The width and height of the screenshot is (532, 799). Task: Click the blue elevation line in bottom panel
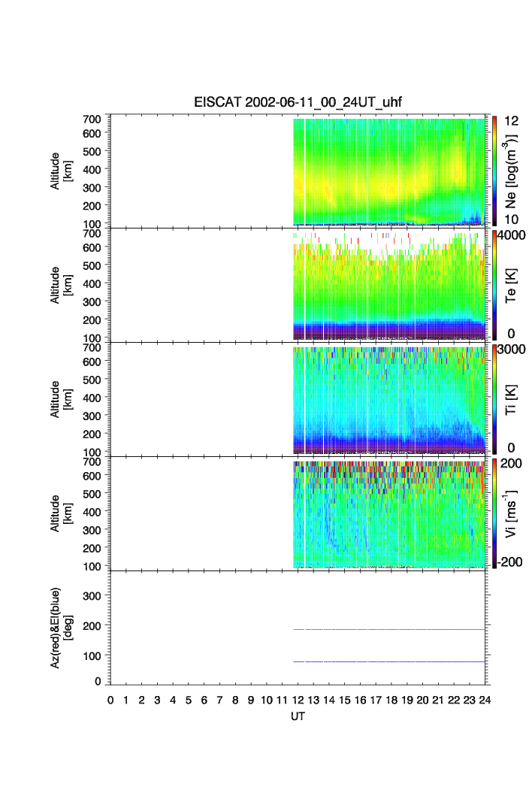coord(388,661)
